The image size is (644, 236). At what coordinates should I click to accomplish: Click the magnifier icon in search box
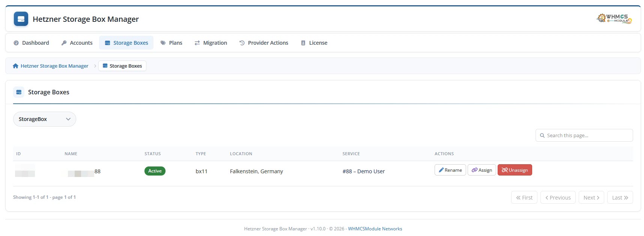point(542,135)
